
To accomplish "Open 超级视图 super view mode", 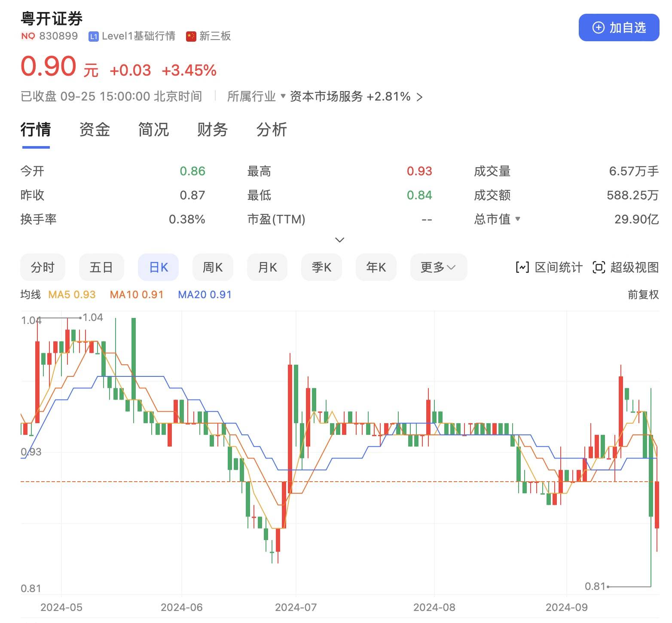I will [x=625, y=267].
